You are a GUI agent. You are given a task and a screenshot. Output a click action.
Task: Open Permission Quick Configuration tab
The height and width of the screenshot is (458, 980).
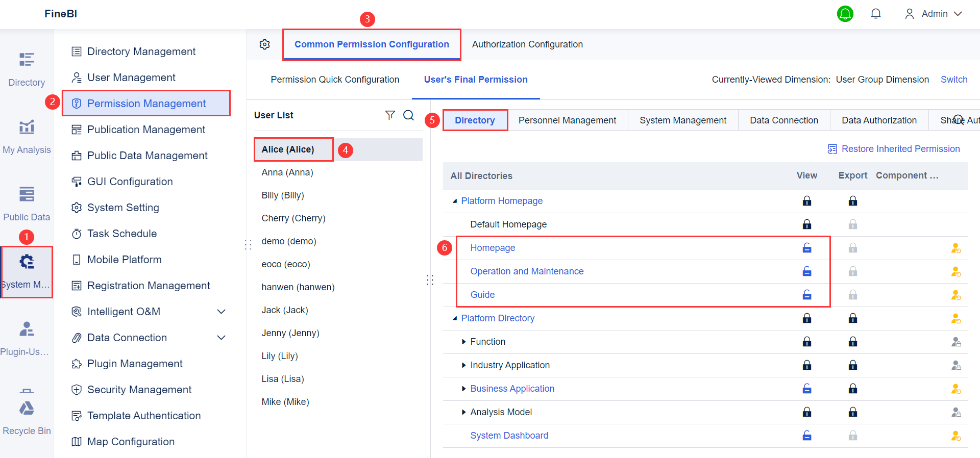pos(335,80)
